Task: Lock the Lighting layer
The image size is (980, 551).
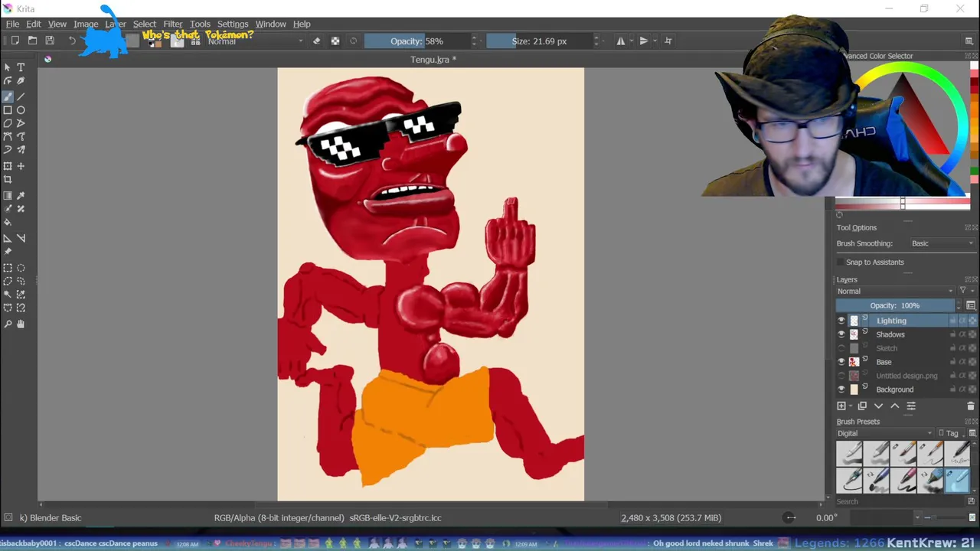Action: click(x=953, y=321)
